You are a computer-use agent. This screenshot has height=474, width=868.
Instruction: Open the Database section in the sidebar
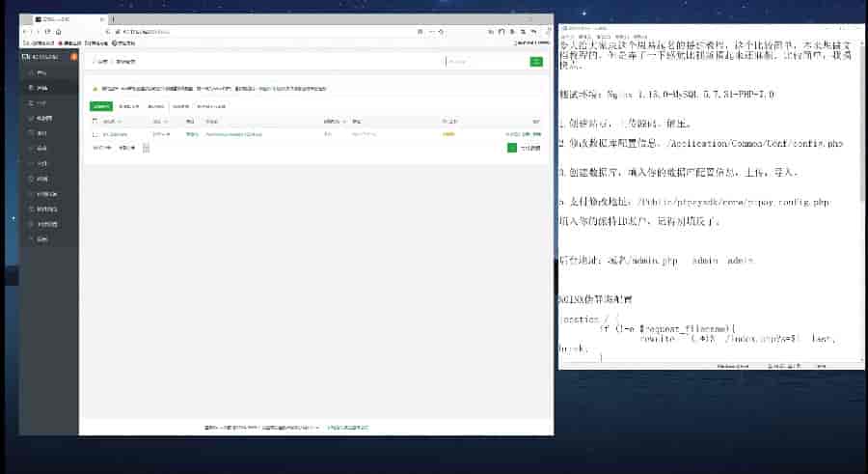click(43, 118)
